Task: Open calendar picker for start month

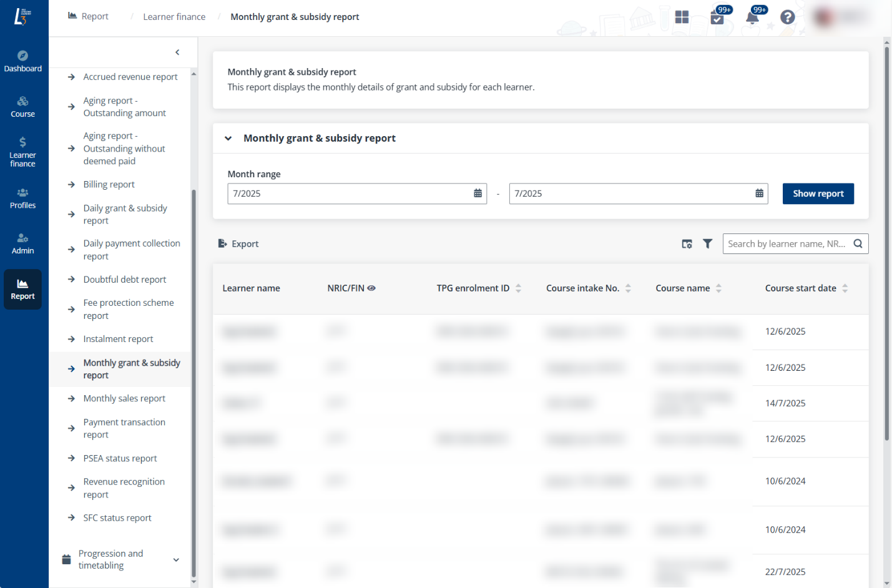Action: (478, 194)
